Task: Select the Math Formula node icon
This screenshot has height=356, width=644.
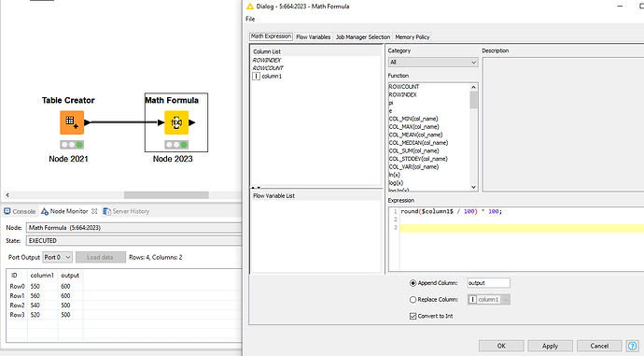Action: 176,122
